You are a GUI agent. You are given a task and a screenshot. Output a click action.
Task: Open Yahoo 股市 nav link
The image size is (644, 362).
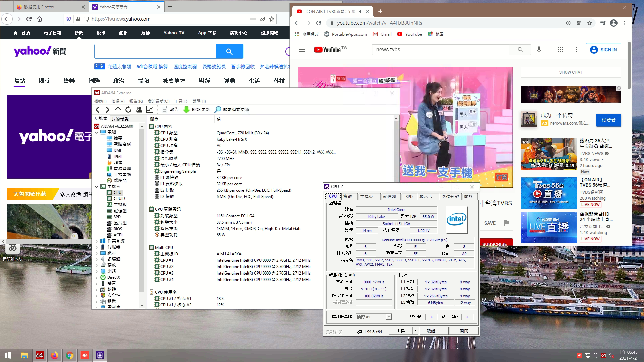(101, 33)
